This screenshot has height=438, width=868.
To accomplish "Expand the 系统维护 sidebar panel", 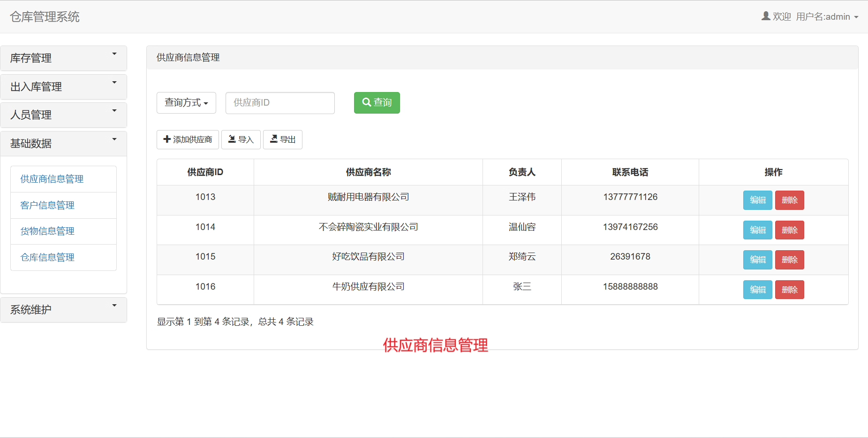I will tap(64, 310).
